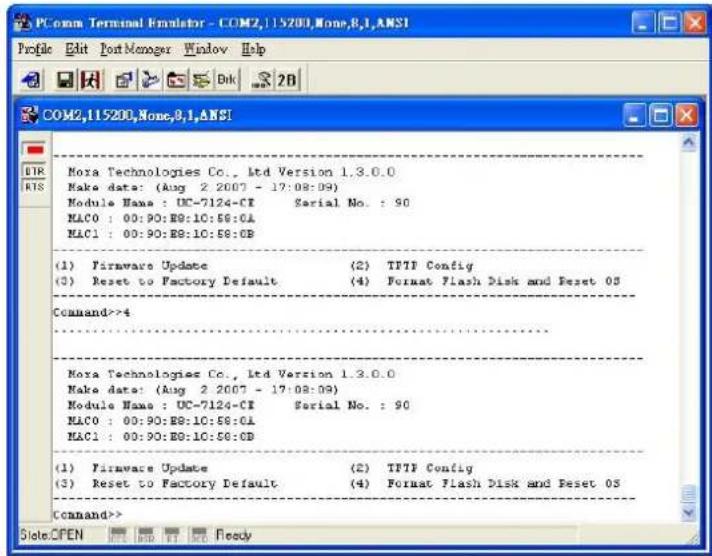Open the Profile menu
The image size is (712, 556).
[35, 49]
